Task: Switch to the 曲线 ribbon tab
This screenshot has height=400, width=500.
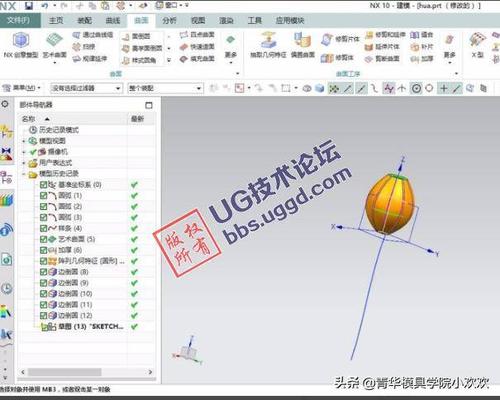Action: 113,21
